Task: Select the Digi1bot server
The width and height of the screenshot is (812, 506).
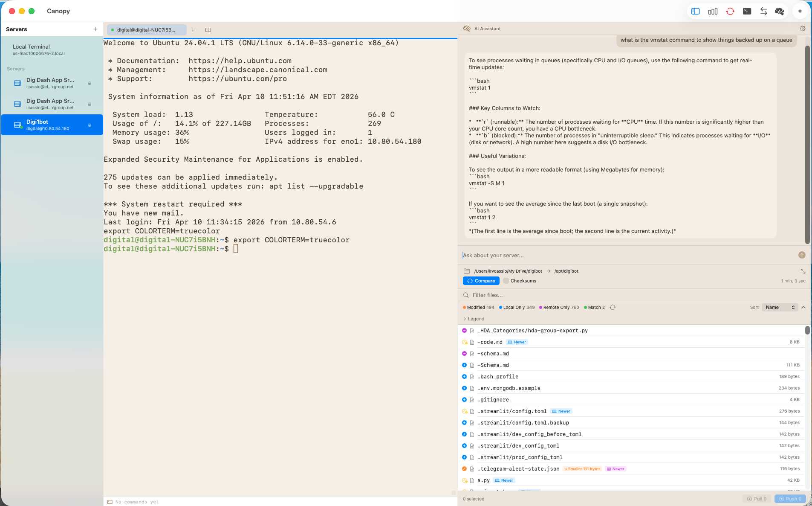Action: [52, 125]
